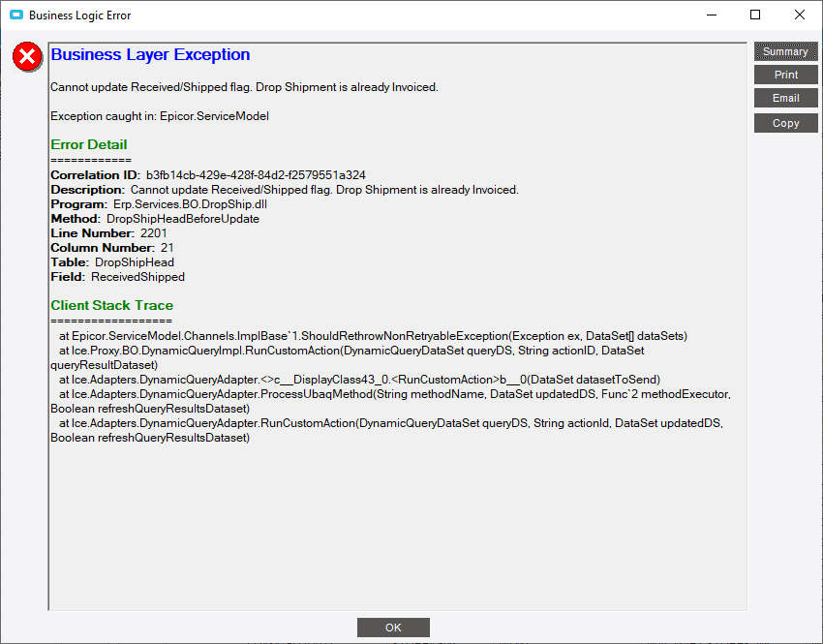Image resolution: width=823 pixels, height=644 pixels.
Task: Click the Error Detail heading
Action: [x=89, y=144]
